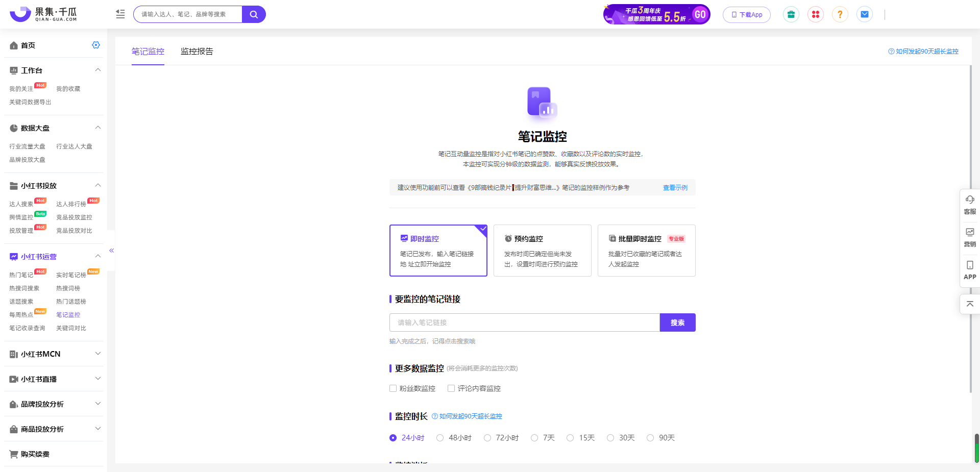This screenshot has height=472, width=980.
Task: Focus the top search box
Action: pyautogui.click(x=187, y=14)
